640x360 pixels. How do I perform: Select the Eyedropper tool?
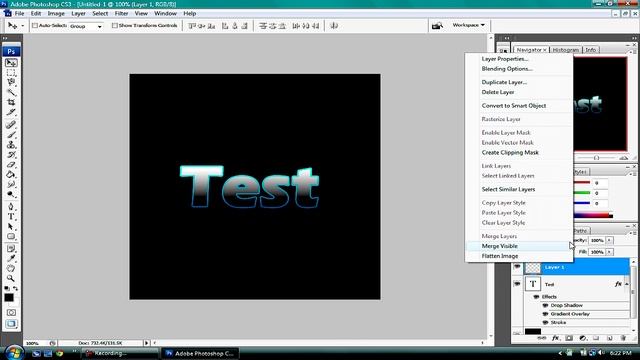coord(11,258)
